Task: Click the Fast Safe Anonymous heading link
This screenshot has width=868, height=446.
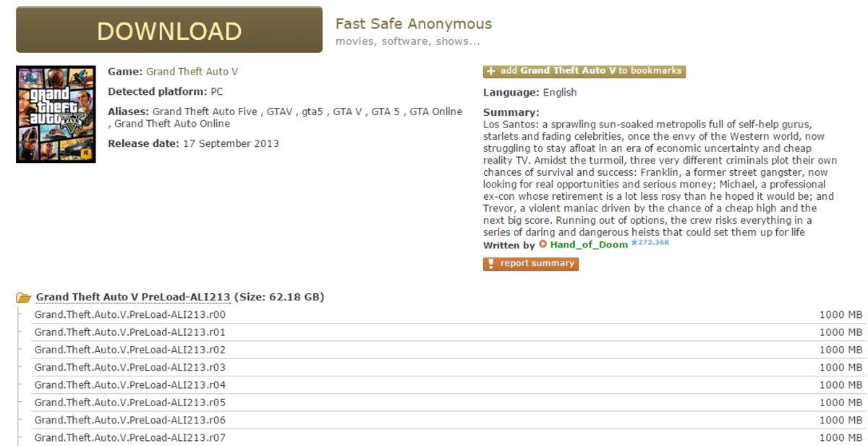Action: (413, 24)
